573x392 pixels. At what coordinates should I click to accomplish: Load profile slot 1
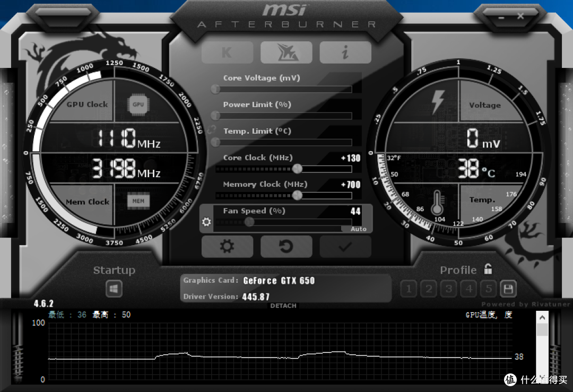(x=409, y=289)
